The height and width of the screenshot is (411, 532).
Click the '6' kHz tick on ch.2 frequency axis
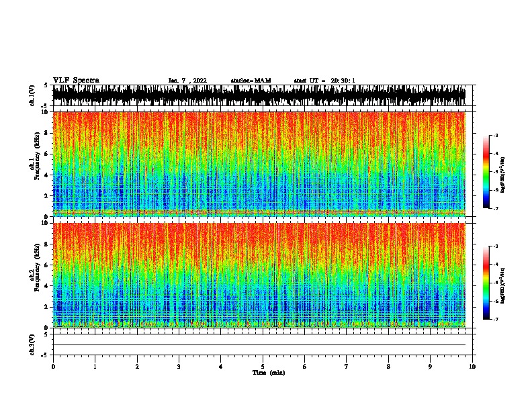pyautogui.click(x=47, y=265)
